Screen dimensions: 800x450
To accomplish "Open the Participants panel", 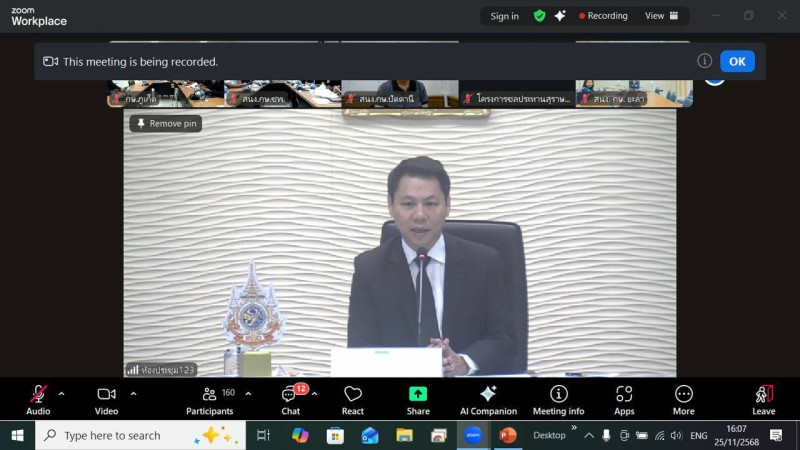I will [210, 398].
